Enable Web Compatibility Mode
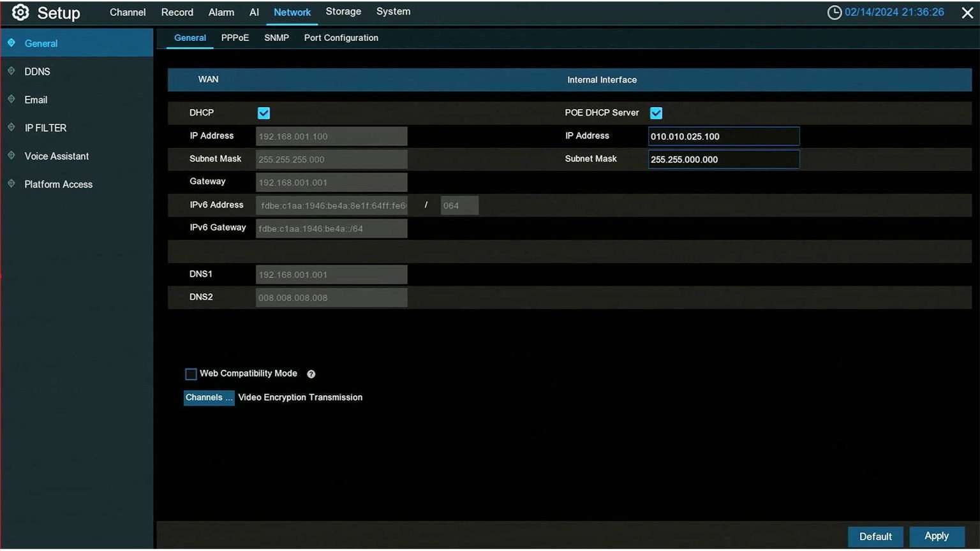The height and width of the screenshot is (551, 980). coord(190,374)
